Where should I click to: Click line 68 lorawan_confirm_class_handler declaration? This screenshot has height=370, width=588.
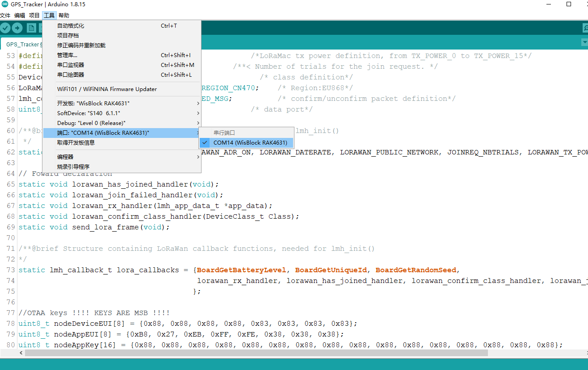click(159, 216)
